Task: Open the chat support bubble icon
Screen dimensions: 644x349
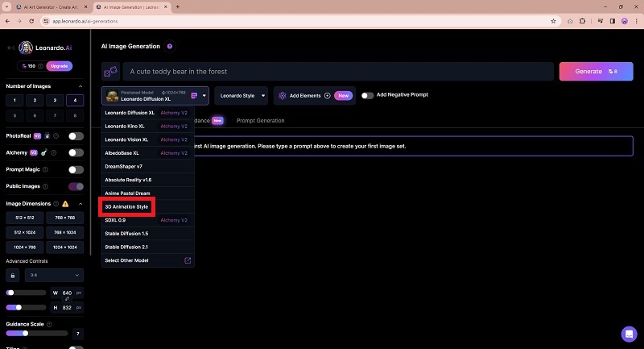Action: tap(629, 334)
